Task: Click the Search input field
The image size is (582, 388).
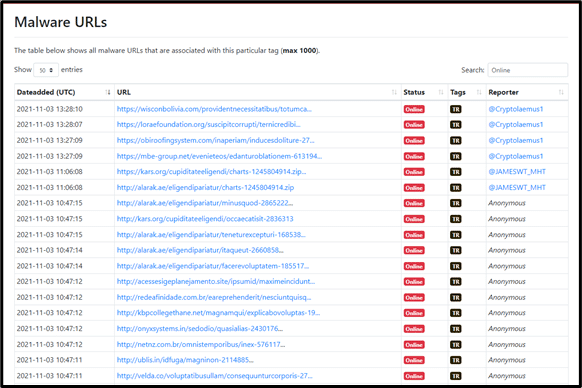Action: click(x=527, y=70)
